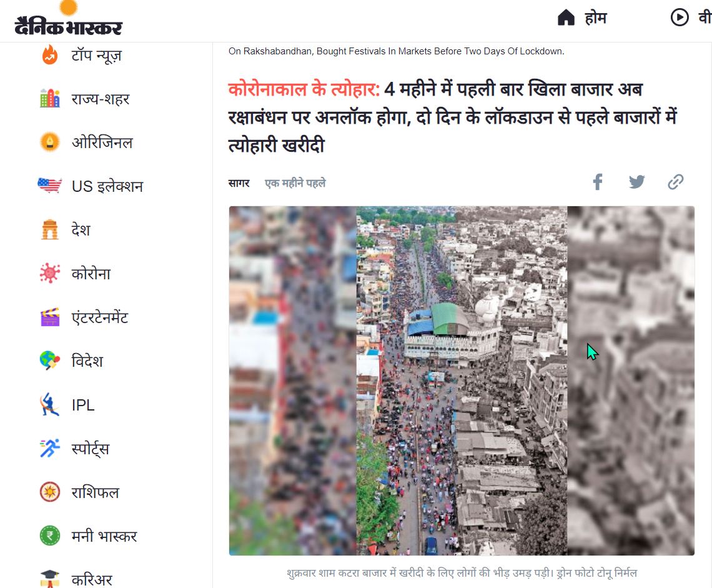Open राशिफल horoscope section
712x588 pixels.
(x=96, y=492)
